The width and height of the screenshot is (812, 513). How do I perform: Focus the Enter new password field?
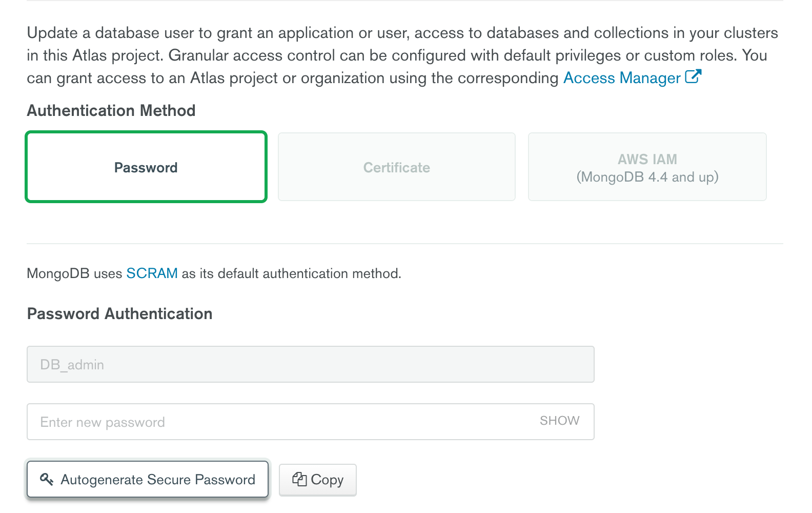point(311,422)
